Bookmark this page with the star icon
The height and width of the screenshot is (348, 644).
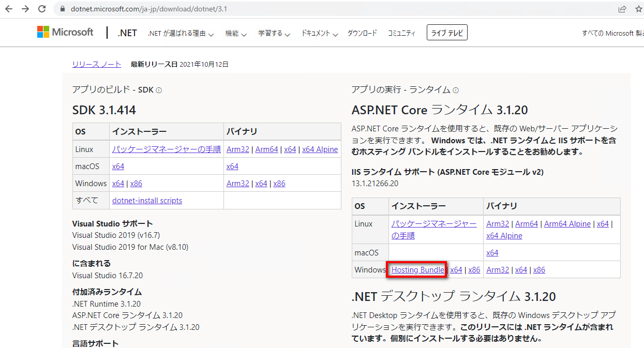(x=638, y=9)
